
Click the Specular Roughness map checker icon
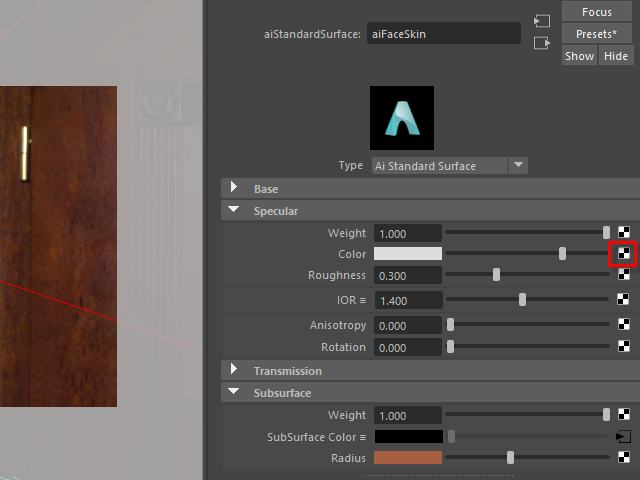pyautogui.click(x=624, y=275)
